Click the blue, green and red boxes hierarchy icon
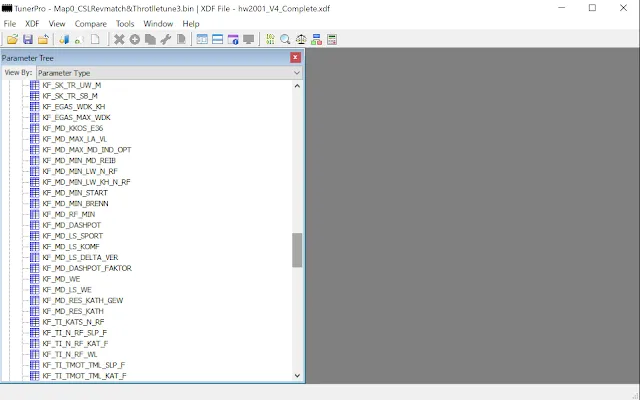The height and width of the screenshot is (400, 640). coord(316,40)
